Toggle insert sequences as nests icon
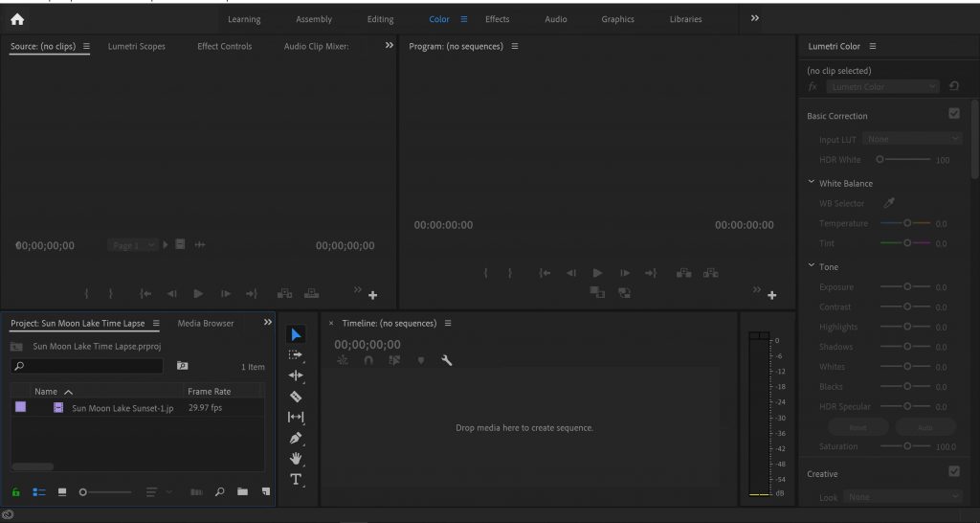The height and width of the screenshot is (523, 980). tap(343, 360)
